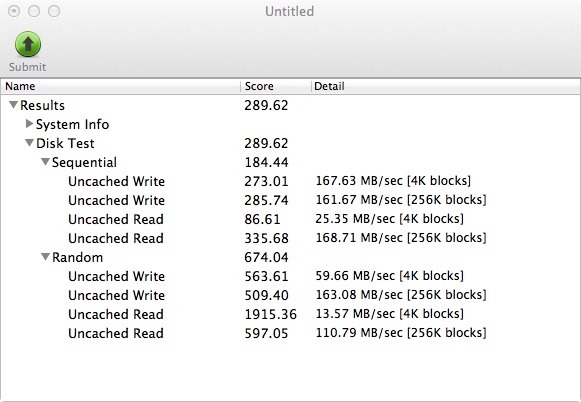Collapse the Sequential results group
This screenshot has height=402, width=581.
[45, 162]
